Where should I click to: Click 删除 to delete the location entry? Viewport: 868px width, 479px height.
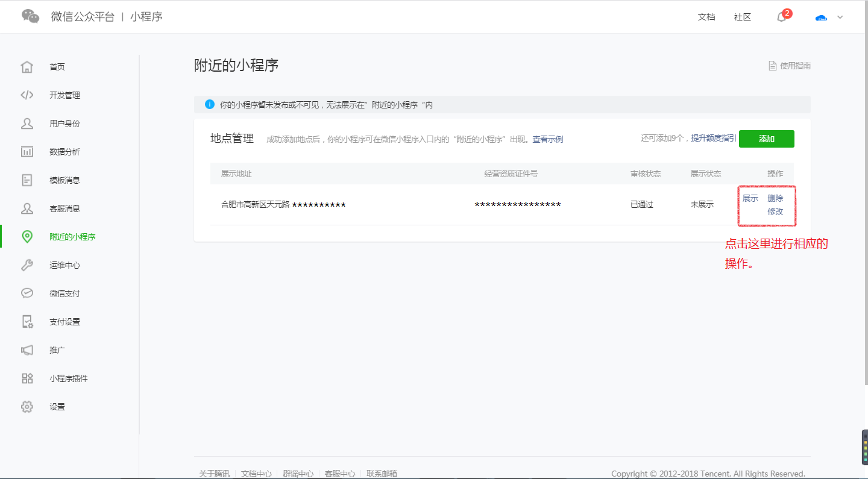coord(775,197)
